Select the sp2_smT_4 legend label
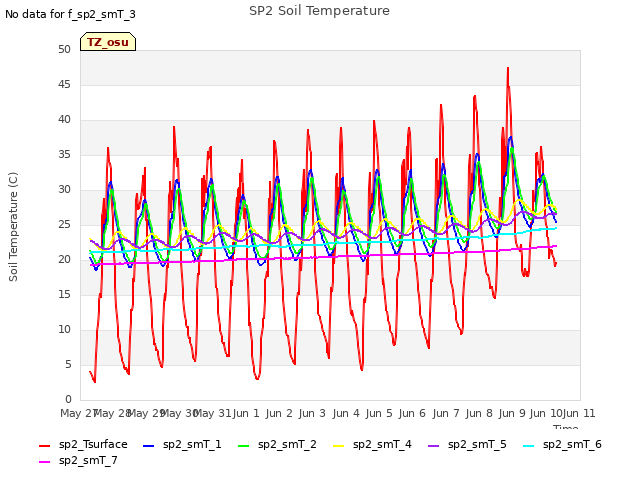 coord(382,444)
